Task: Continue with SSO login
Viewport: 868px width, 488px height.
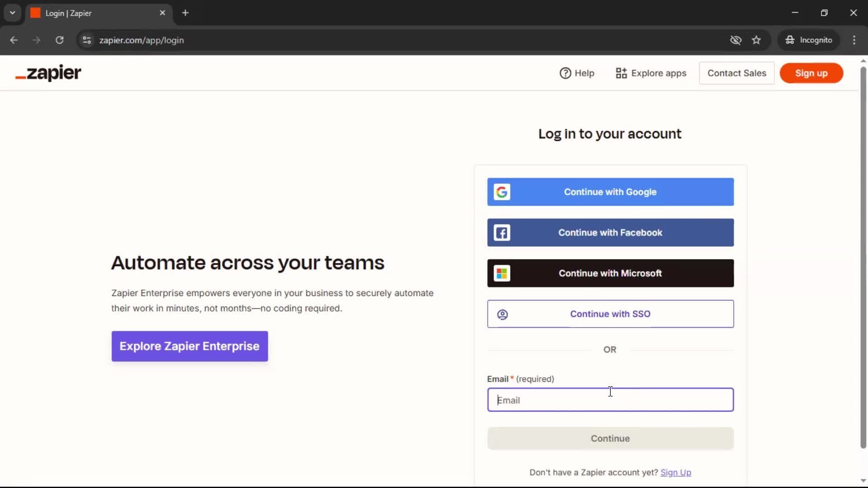Action: [x=610, y=314]
